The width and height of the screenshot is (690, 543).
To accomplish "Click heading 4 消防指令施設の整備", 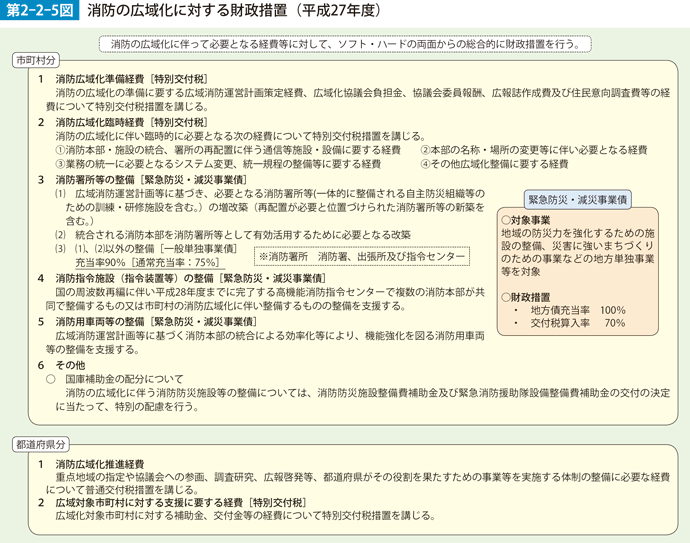I will [x=181, y=278].
